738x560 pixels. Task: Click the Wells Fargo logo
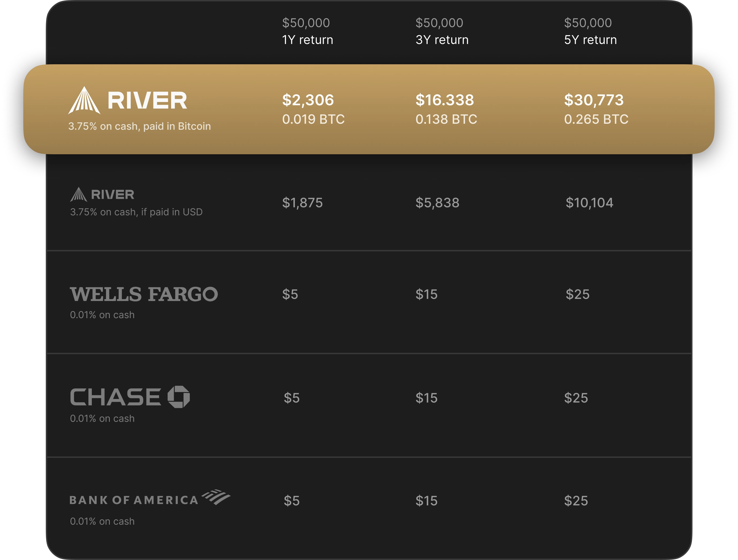pos(144,294)
